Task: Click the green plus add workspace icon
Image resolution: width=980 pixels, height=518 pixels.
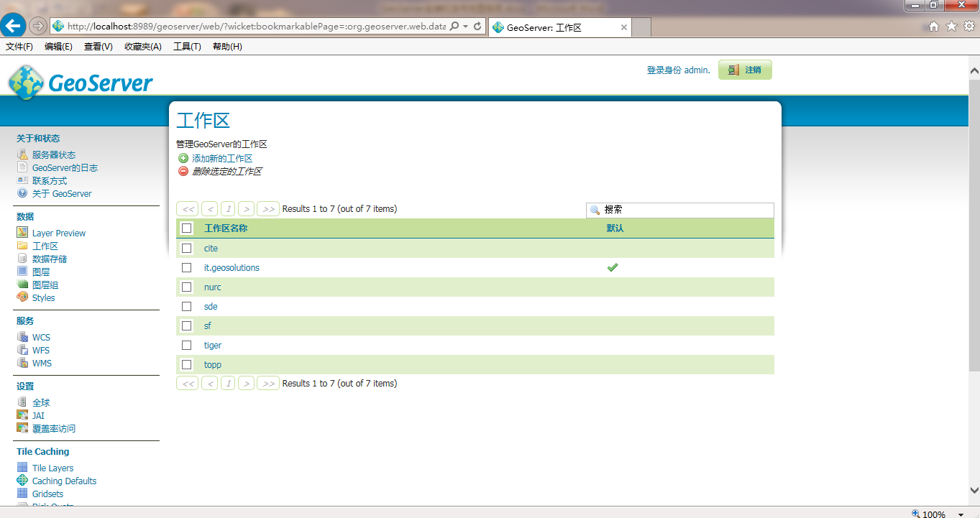Action: [x=183, y=158]
